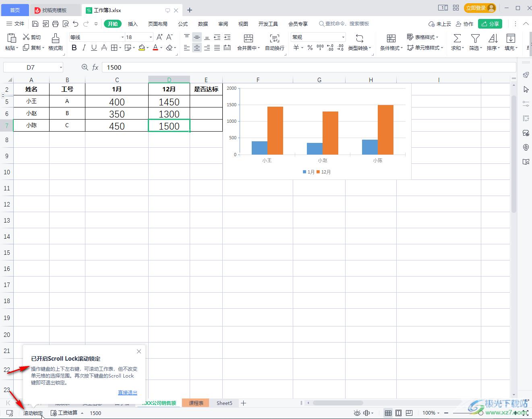Viewport: 532px width, 419px height.
Task: Switch to the 插入 Insert tab
Action: click(133, 24)
